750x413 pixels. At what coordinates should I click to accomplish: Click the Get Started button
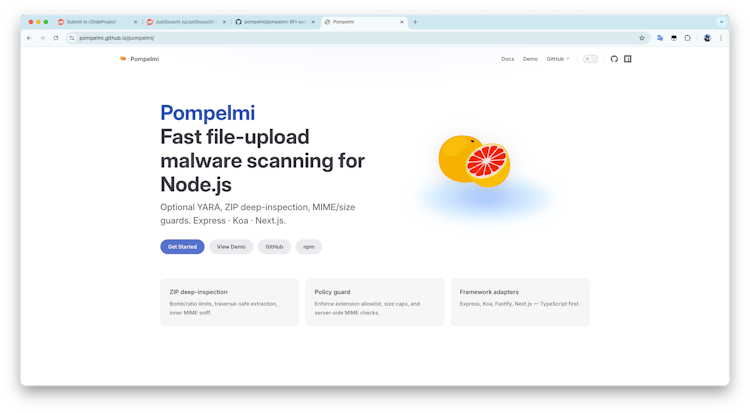(x=182, y=246)
